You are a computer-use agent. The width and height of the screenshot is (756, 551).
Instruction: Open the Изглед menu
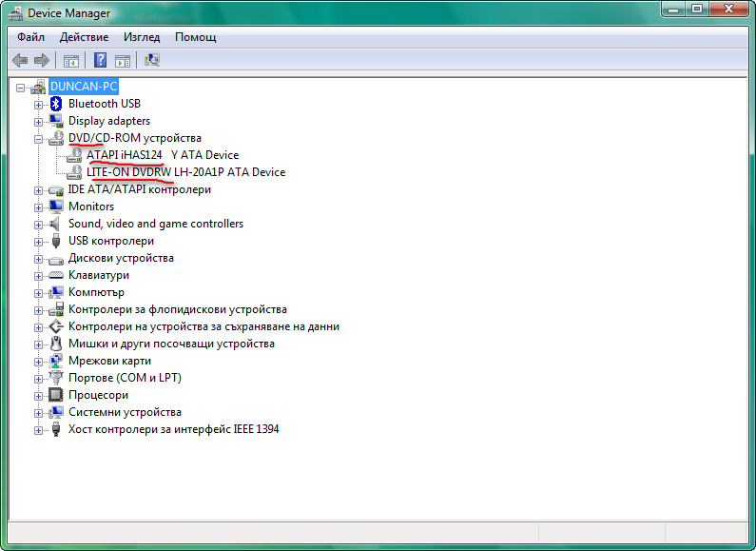pos(142,37)
